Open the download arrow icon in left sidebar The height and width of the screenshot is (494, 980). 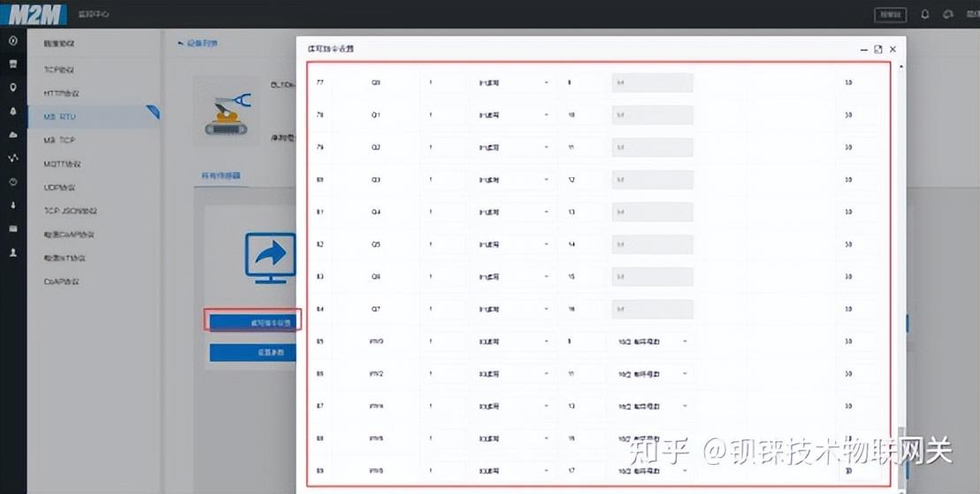[13, 205]
